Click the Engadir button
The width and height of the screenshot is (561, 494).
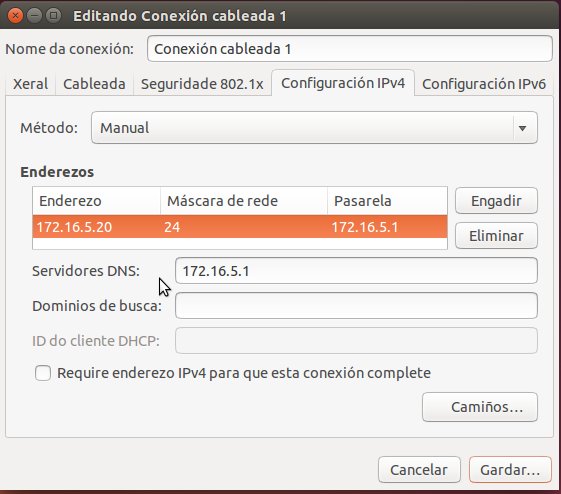496,201
